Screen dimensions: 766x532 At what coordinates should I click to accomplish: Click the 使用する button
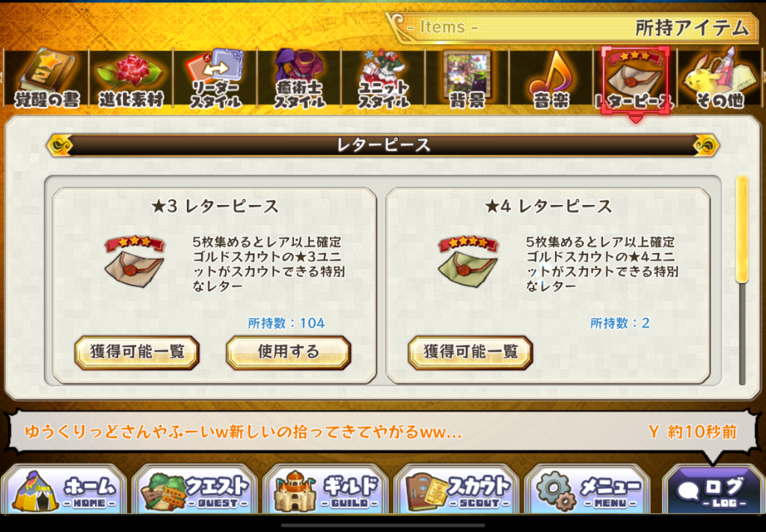point(288,352)
